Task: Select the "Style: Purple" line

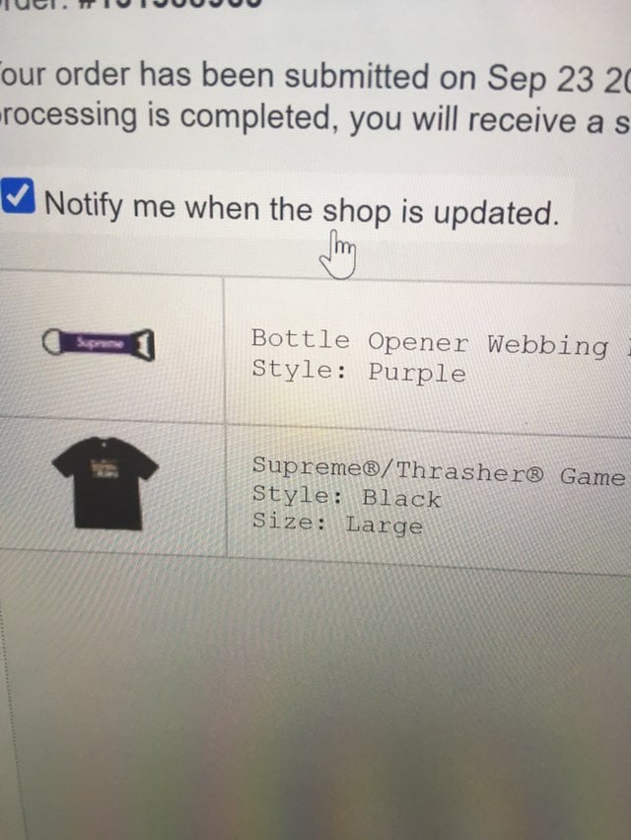Action: [x=359, y=371]
